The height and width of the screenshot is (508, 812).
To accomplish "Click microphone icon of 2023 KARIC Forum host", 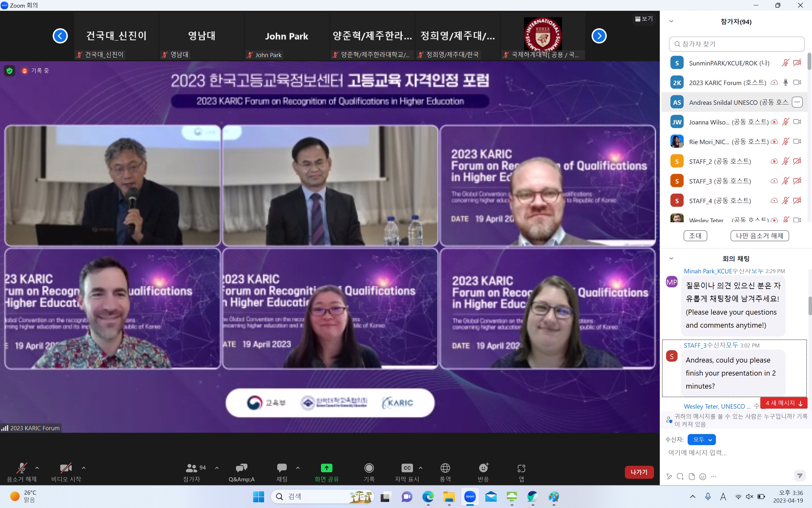I will [785, 82].
